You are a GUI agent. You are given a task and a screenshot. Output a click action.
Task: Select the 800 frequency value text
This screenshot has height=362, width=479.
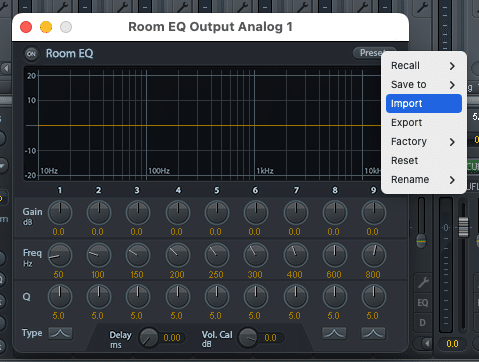point(373,275)
